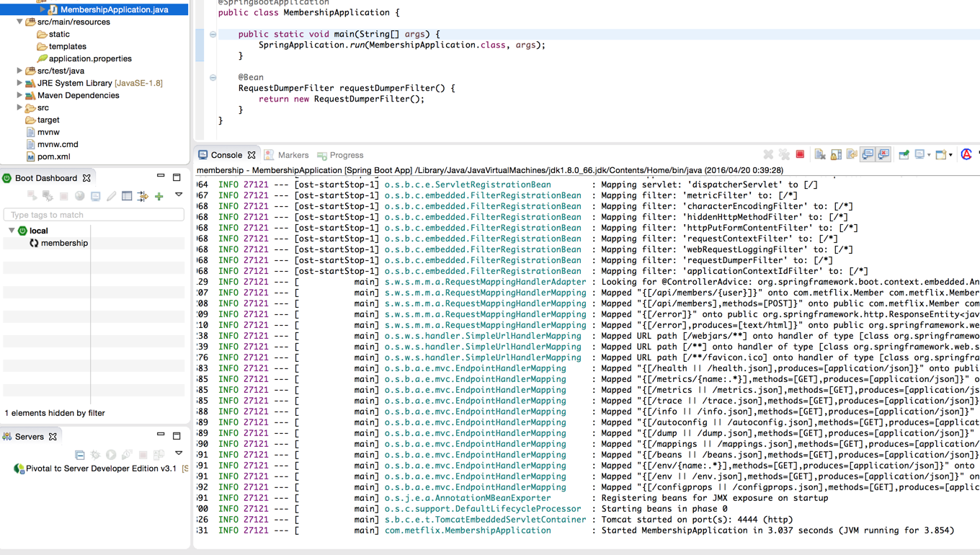This screenshot has height=555, width=980.
Task: Click Servers publish icon
Action: coord(159,455)
